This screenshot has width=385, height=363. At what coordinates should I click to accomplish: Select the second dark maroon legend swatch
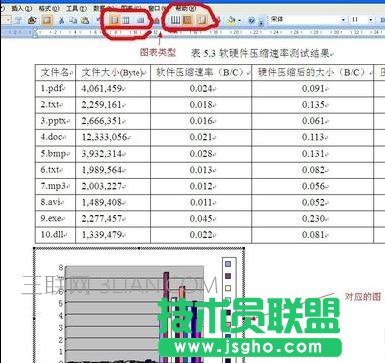(x=228, y=276)
